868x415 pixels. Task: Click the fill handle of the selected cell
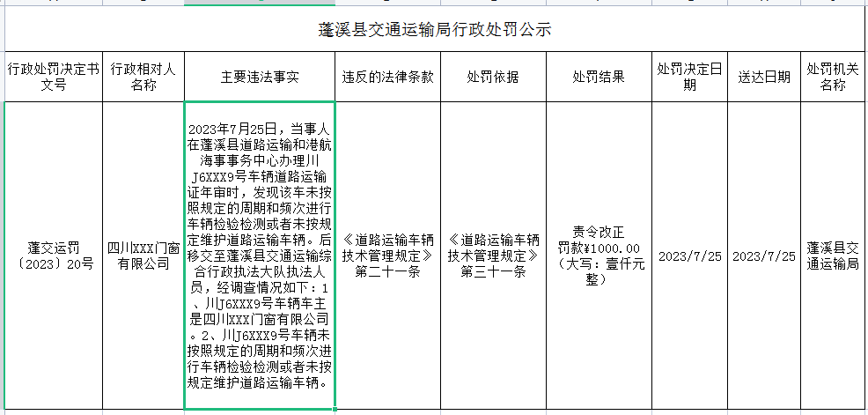(335, 410)
